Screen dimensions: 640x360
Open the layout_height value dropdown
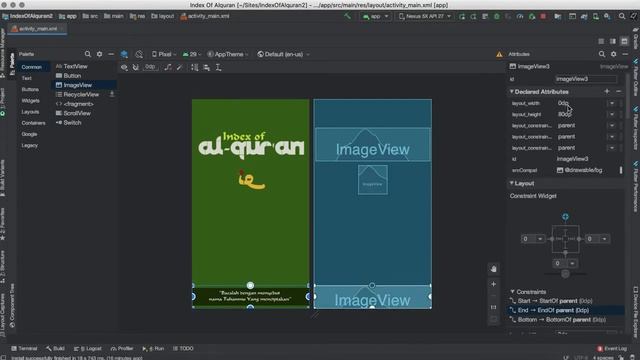(x=612, y=114)
